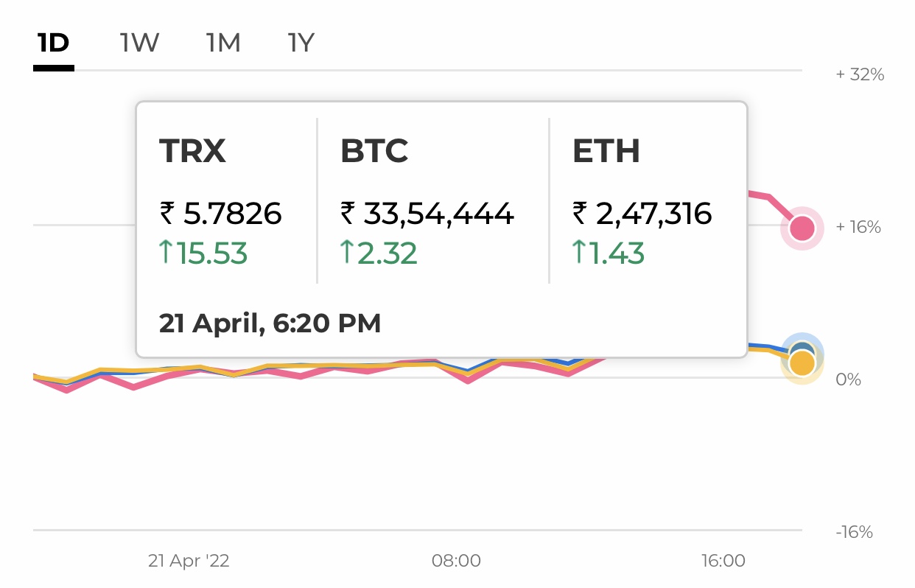Click the + 32% axis label
The height and width of the screenshot is (588, 915).
pyautogui.click(x=860, y=74)
